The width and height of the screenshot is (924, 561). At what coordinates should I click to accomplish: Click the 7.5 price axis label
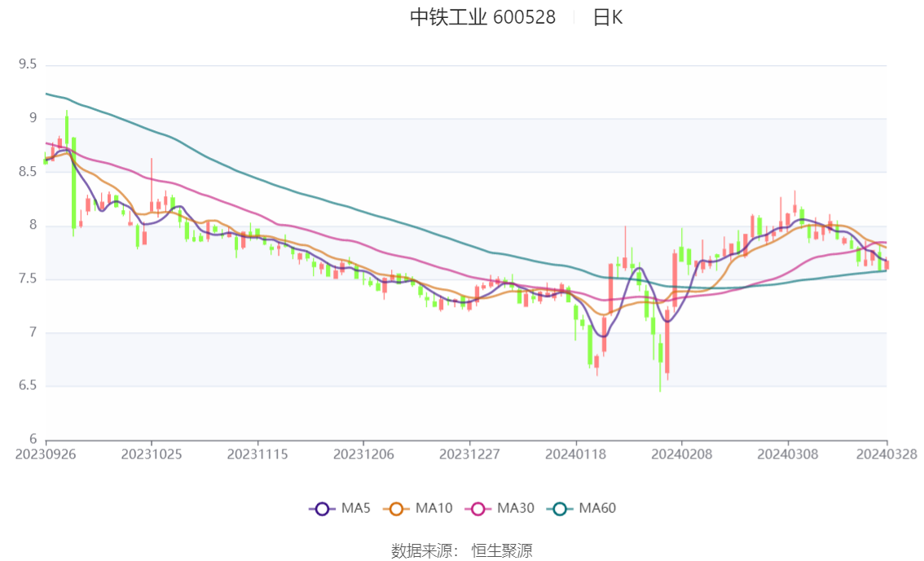tap(28, 278)
